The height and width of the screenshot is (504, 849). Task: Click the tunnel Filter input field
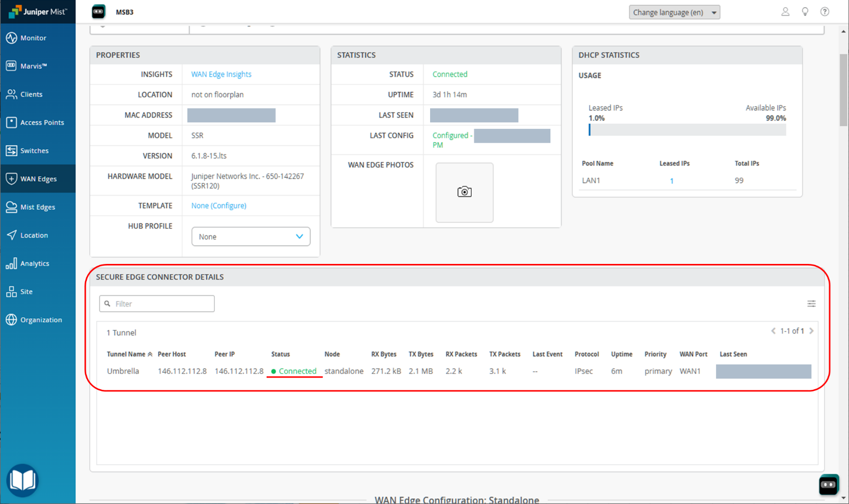(x=157, y=304)
